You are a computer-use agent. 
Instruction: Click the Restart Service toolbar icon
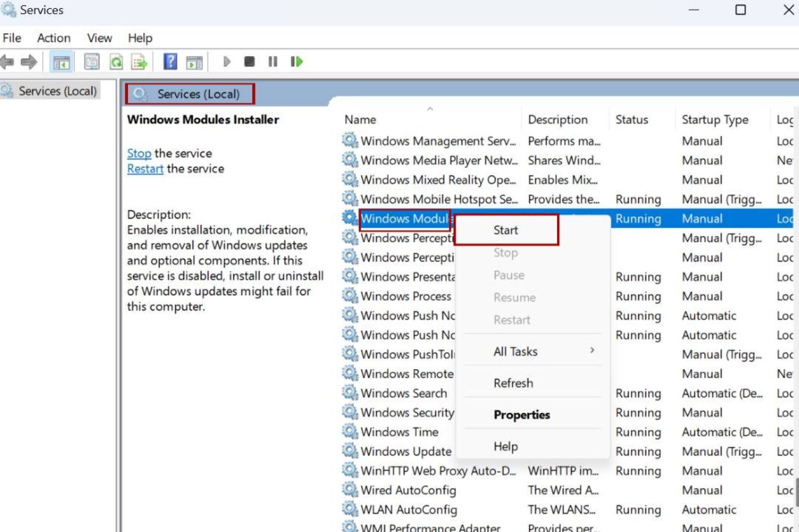(x=296, y=61)
